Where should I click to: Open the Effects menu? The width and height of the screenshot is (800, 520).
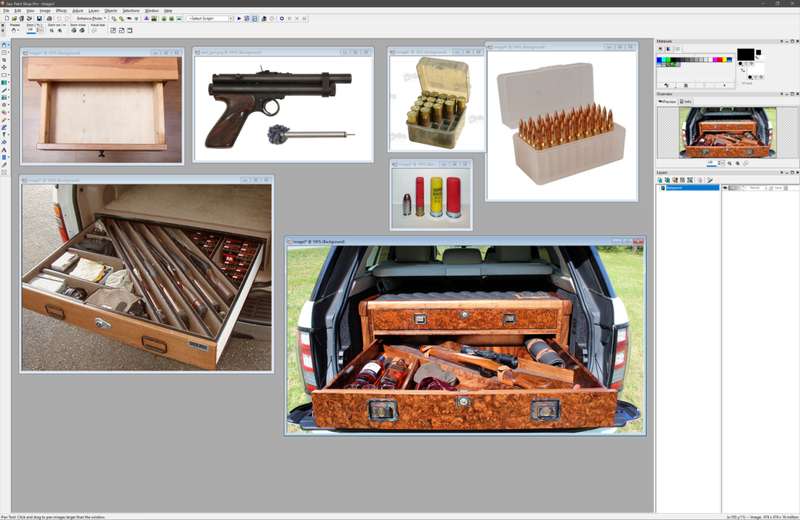[61, 10]
